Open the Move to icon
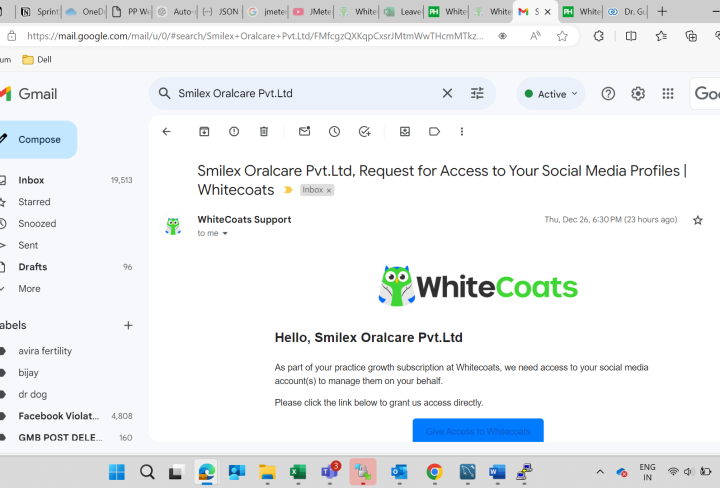This screenshot has width=720, height=488. (x=405, y=132)
